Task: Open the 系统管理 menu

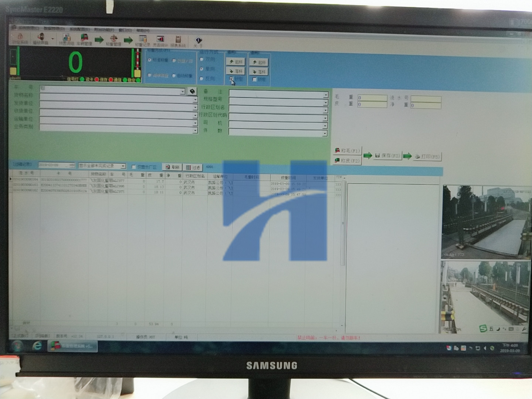Action: click(28, 28)
